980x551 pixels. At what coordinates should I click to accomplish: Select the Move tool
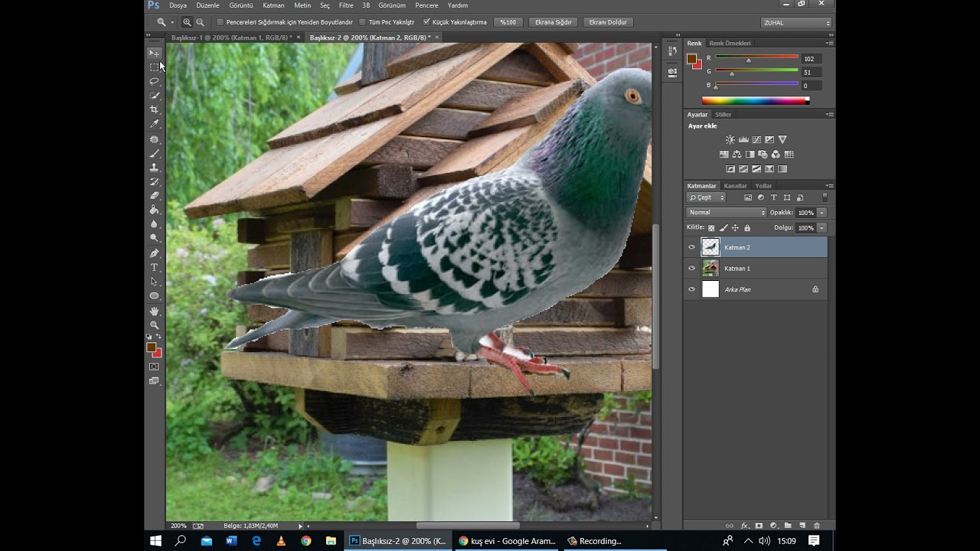[x=154, y=53]
